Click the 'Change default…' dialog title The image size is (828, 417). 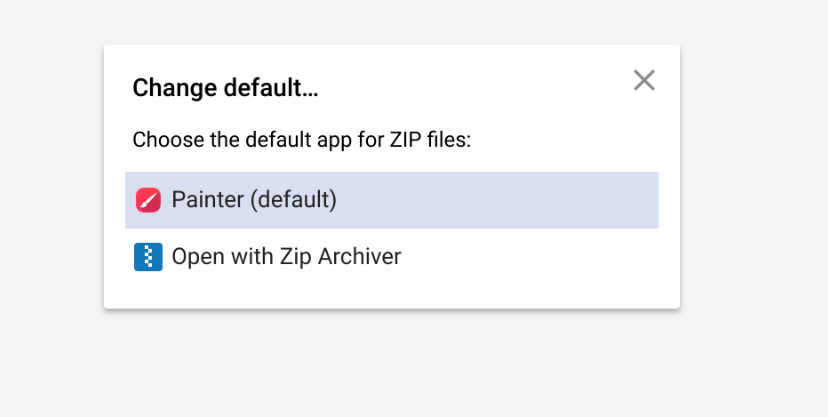point(225,88)
